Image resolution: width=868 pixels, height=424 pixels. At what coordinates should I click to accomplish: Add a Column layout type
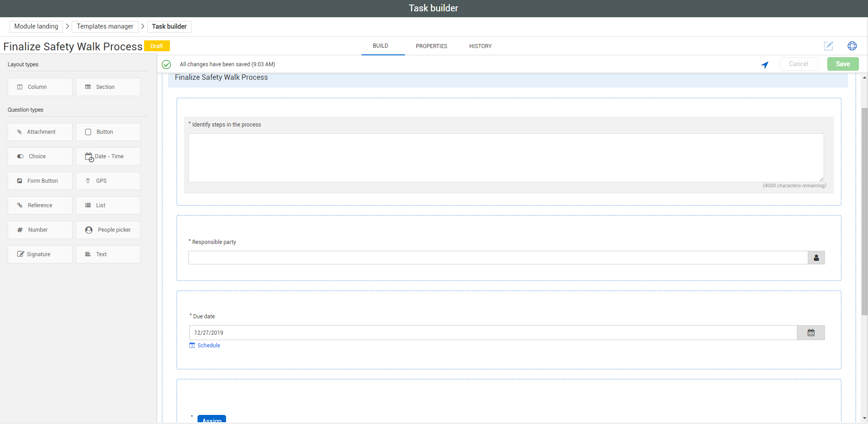click(x=40, y=87)
